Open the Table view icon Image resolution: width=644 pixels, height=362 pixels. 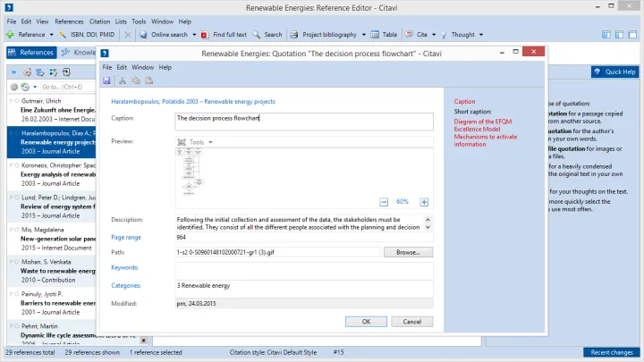[375, 35]
